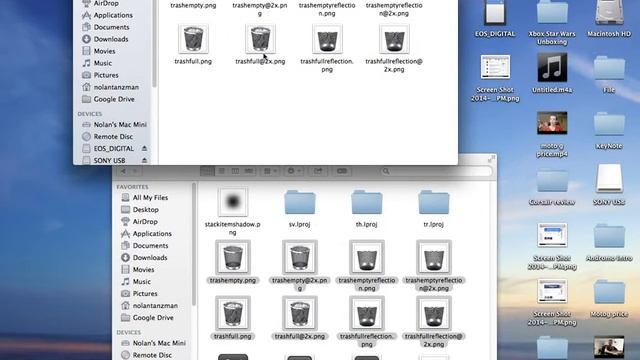Click the Share button in lower Finder toolbar
The image size is (640, 360).
318,171
